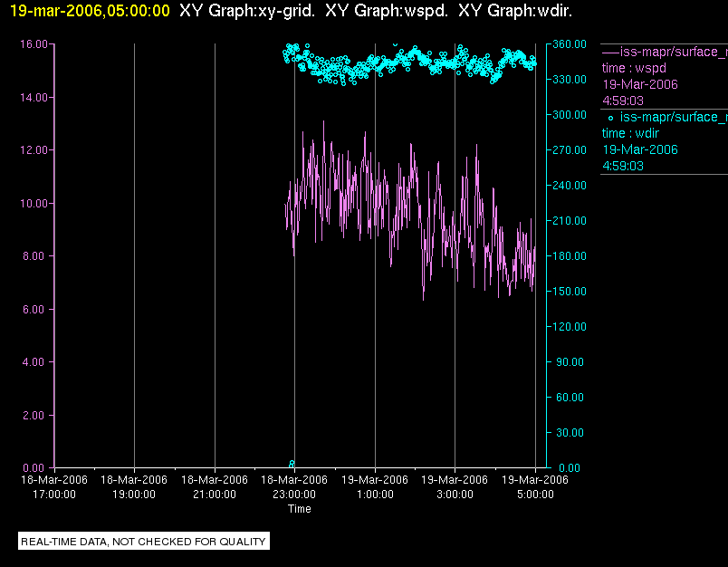Click the wdir circle marker in legend
This screenshot has height=567, width=728.
pyautogui.click(x=609, y=118)
